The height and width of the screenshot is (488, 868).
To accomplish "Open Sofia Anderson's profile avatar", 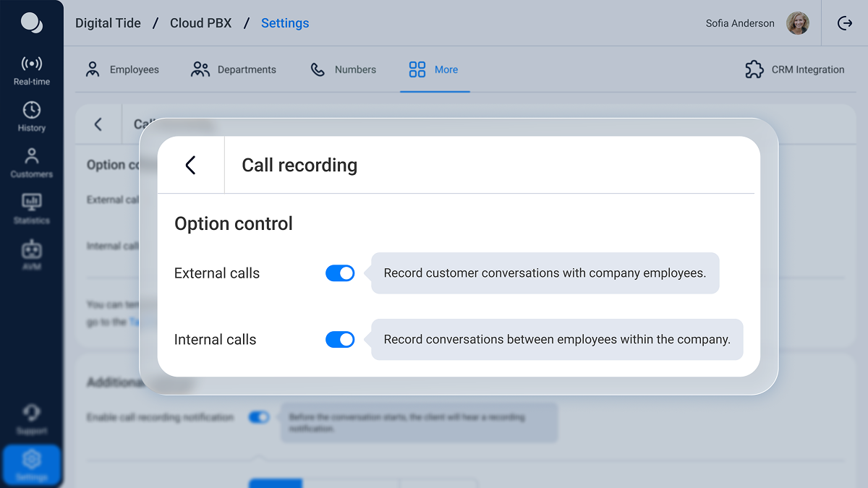I will pyautogui.click(x=798, y=23).
